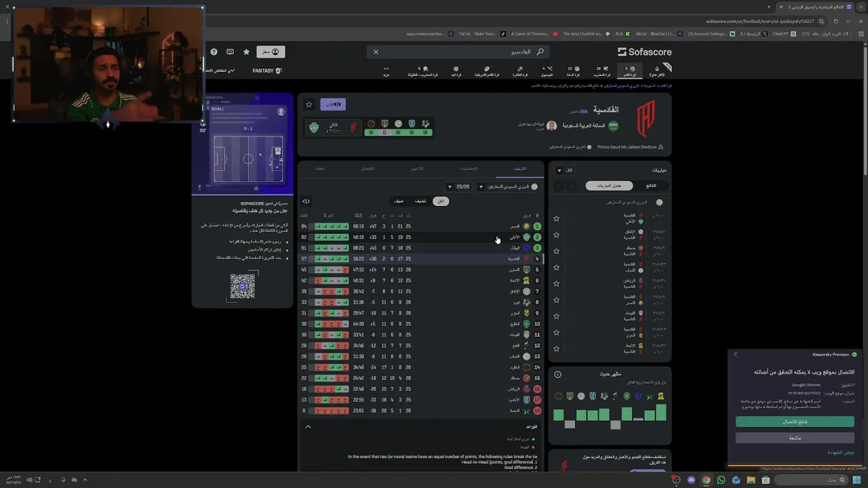The width and height of the screenshot is (868, 488).
Task: Click the green Kaspersky disconnect button
Action: tap(795, 422)
